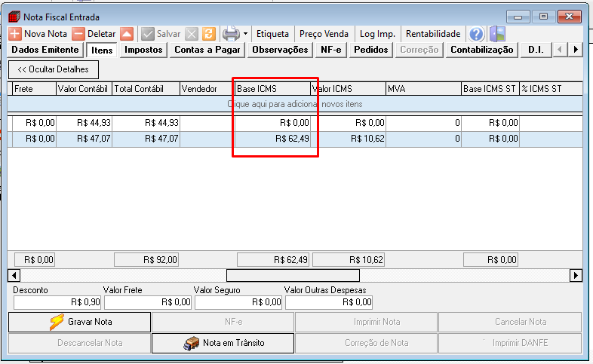Click the printer icon in toolbar
Viewport: 593px width, 364px height.
coord(231,34)
